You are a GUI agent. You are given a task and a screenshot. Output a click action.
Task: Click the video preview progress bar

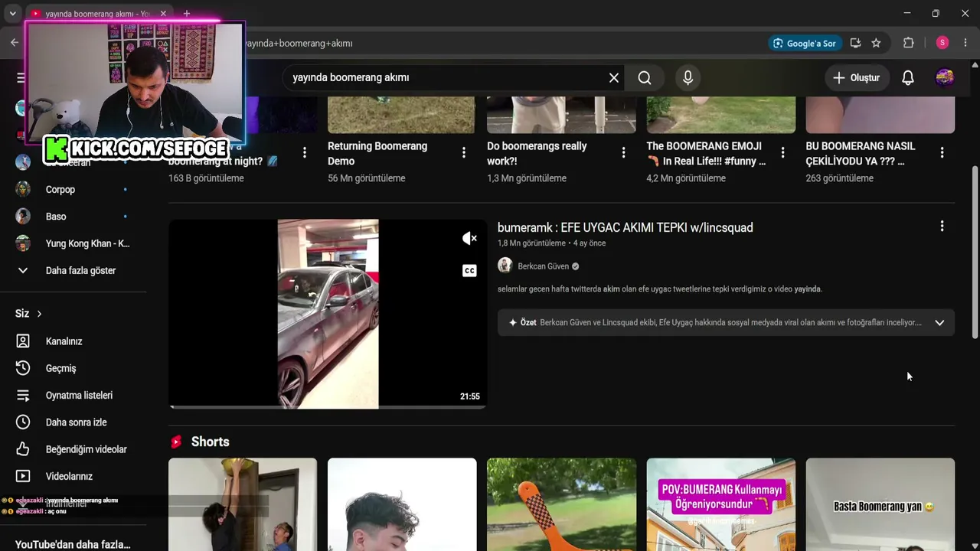[x=328, y=407]
